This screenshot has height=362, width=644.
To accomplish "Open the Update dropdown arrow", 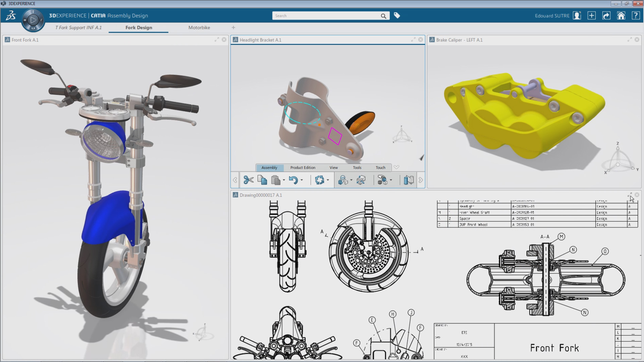I will (x=328, y=180).
